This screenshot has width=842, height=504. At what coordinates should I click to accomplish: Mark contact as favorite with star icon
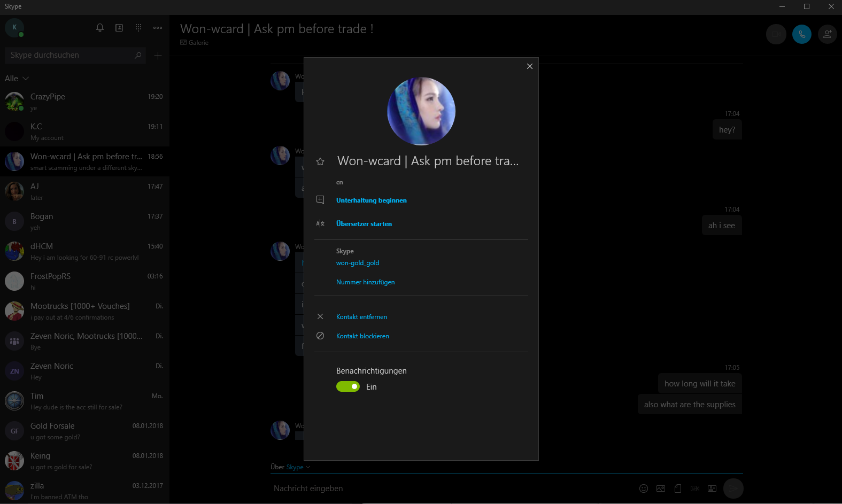pyautogui.click(x=320, y=161)
